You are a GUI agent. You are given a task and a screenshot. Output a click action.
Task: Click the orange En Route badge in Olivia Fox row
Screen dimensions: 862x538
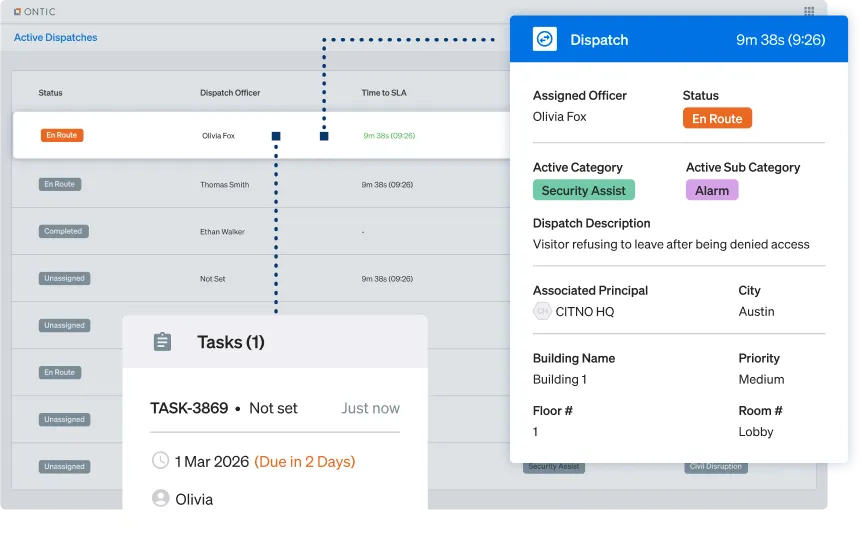[x=62, y=135]
